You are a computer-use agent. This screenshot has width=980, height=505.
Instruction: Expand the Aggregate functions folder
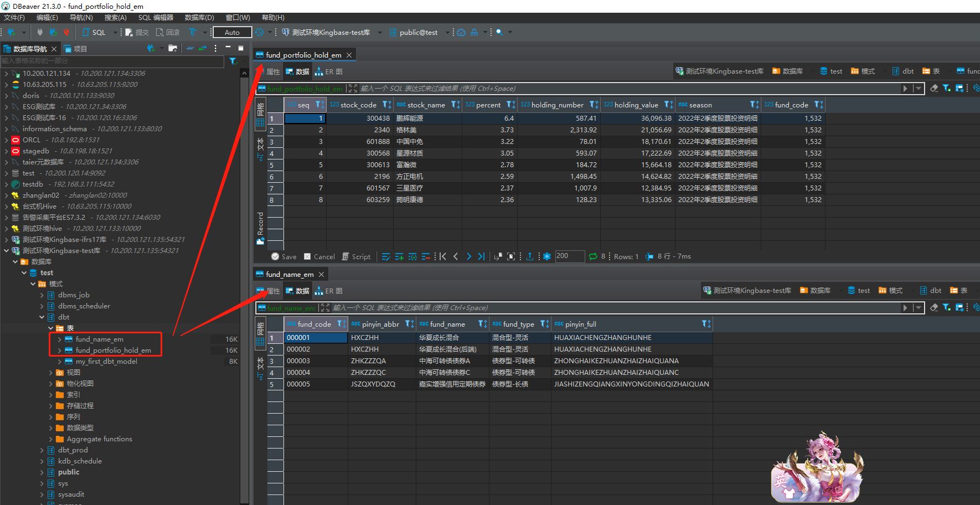pyautogui.click(x=51, y=439)
